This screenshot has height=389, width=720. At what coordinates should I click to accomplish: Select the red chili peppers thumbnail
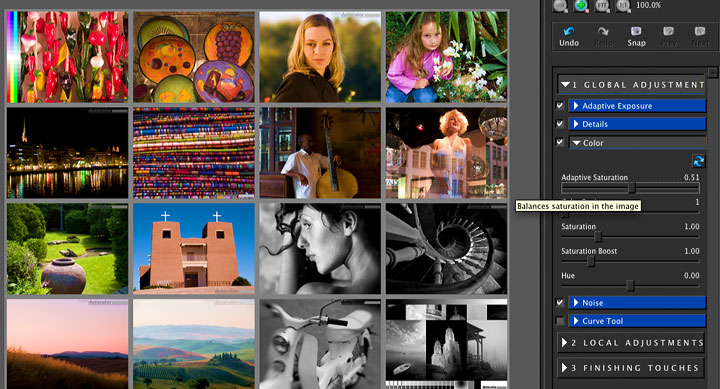coord(68,57)
